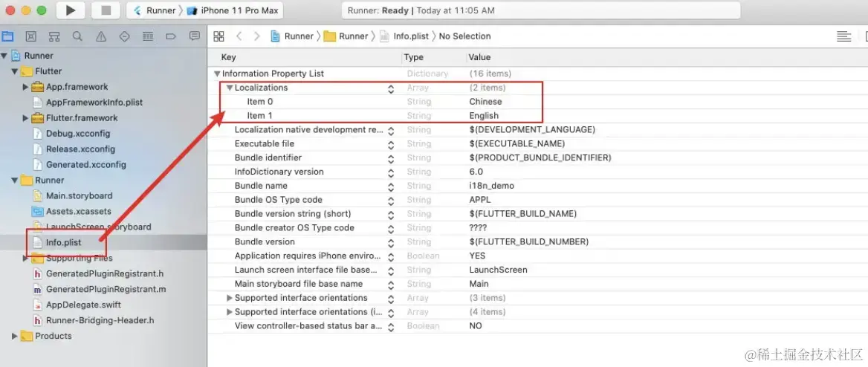
Task: Open Executable file key stepper
Action: (391, 144)
